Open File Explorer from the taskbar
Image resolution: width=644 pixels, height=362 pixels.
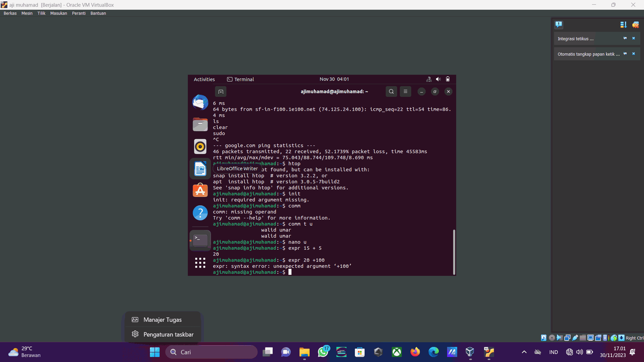tap(304, 352)
